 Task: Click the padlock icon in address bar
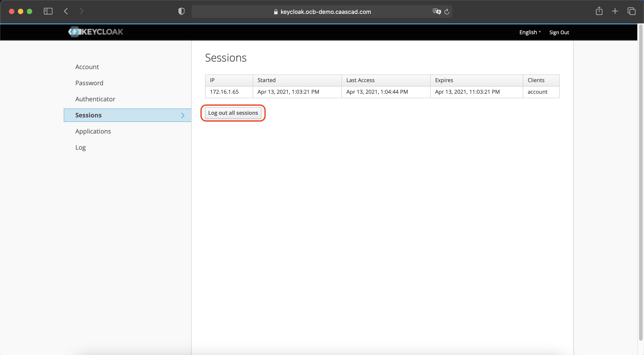(x=276, y=12)
